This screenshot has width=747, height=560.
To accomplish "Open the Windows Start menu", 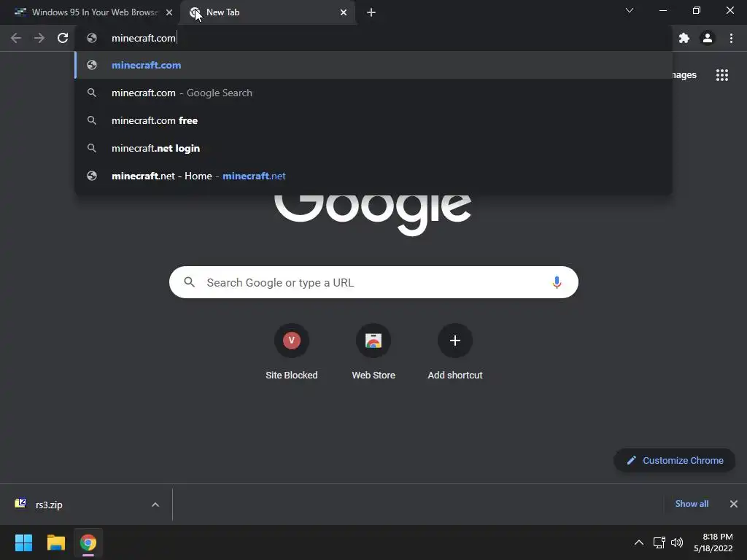I will 23,542.
